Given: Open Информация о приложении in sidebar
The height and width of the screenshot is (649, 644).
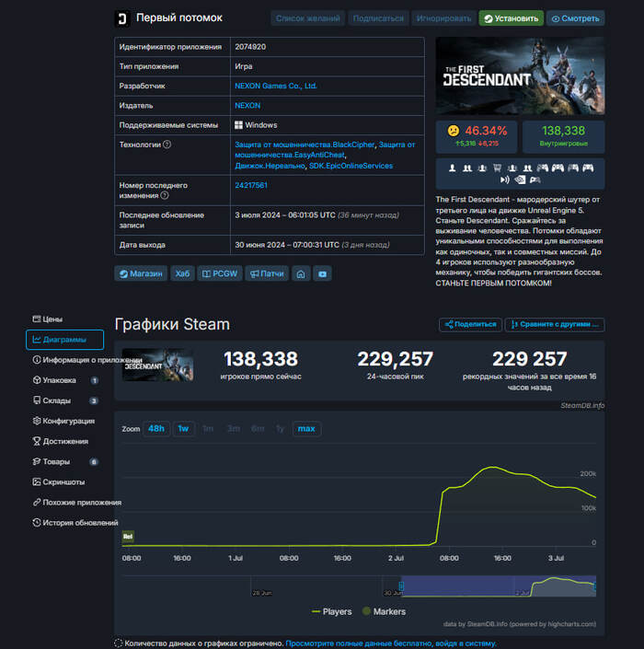Looking at the screenshot, I should point(86,360).
